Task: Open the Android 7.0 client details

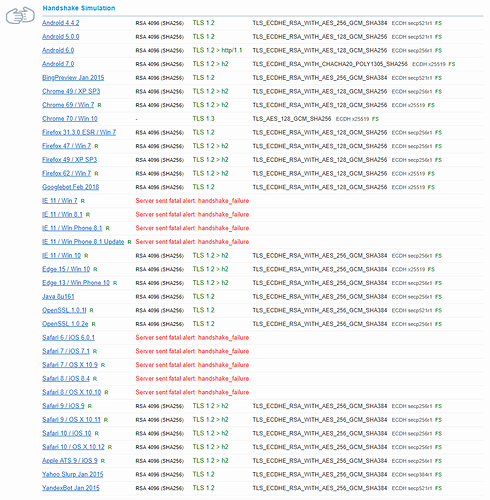Action: point(58,64)
